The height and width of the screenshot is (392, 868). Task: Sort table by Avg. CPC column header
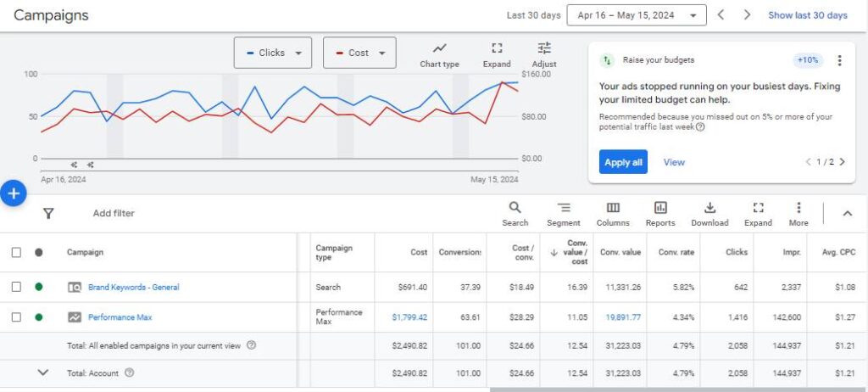[838, 252]
